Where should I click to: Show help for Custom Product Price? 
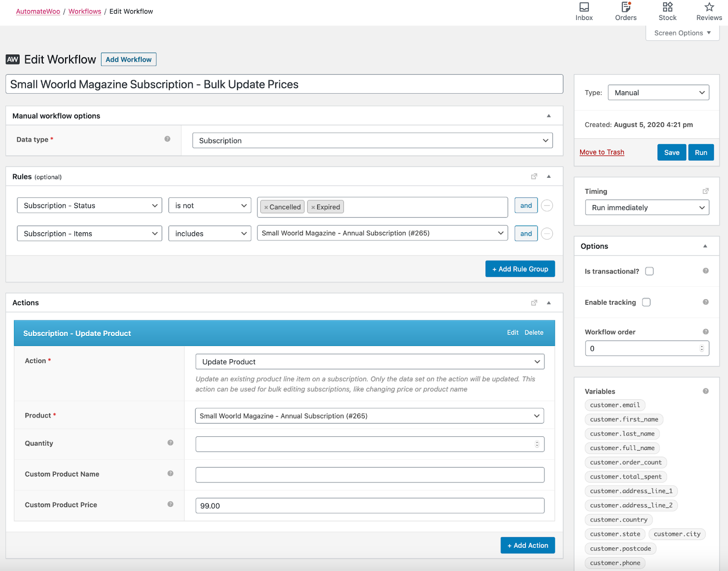pyautogui.click(x=170, y=504)
